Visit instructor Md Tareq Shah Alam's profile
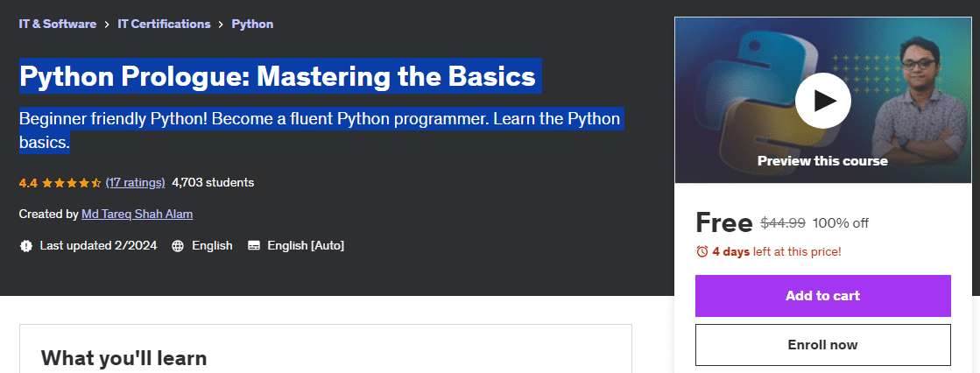980x373 pixels. 137,214
